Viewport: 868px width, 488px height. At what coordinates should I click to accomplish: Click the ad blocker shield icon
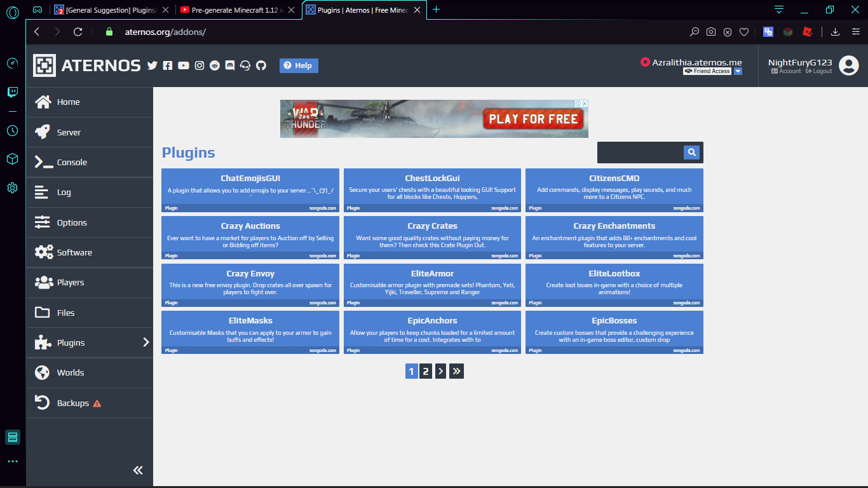(x=728, y=32)
